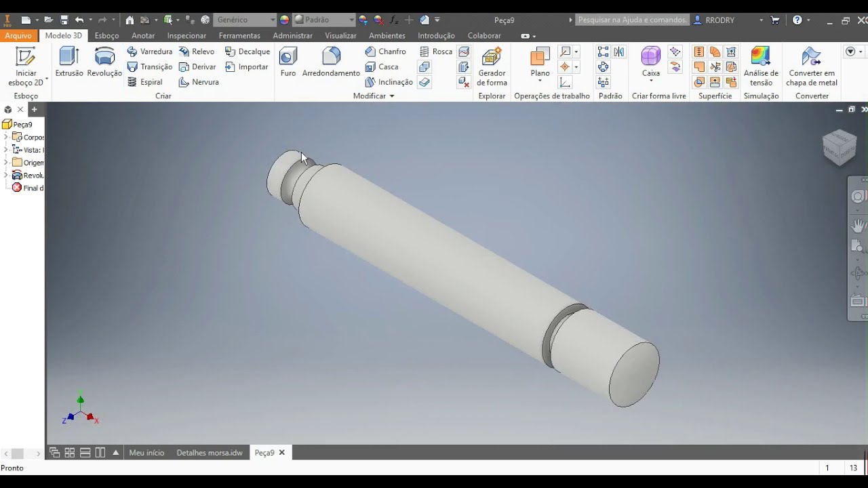The width and height of the screenshot is (868, 488).
Task: Expand the Origem folder in browser tree
Action: click(6, 163)
